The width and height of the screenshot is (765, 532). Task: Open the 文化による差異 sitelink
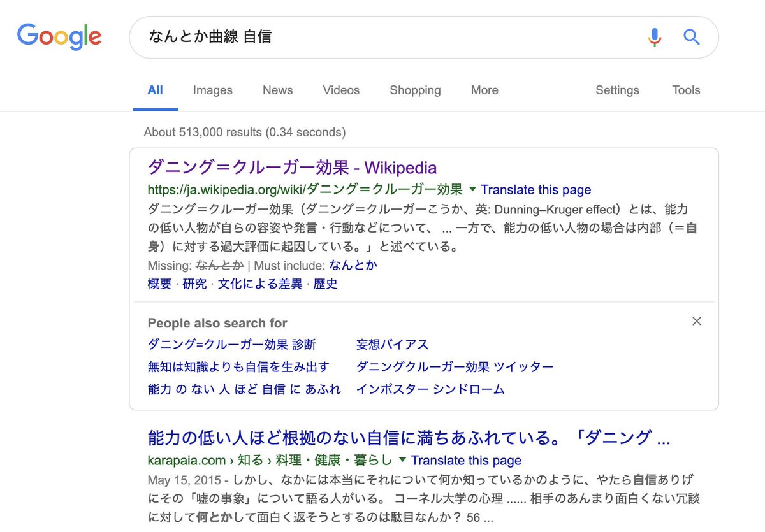click(x=260, y=284)
